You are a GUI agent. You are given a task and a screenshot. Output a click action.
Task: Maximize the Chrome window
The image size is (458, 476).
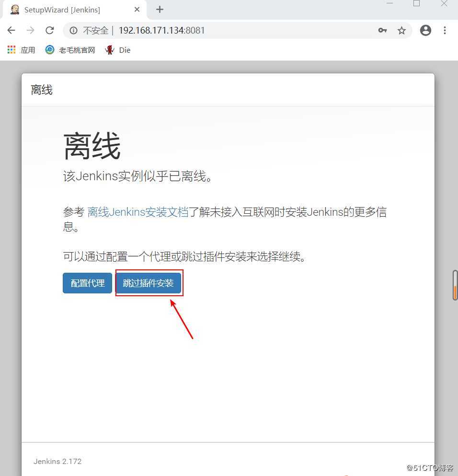(417, 3)
